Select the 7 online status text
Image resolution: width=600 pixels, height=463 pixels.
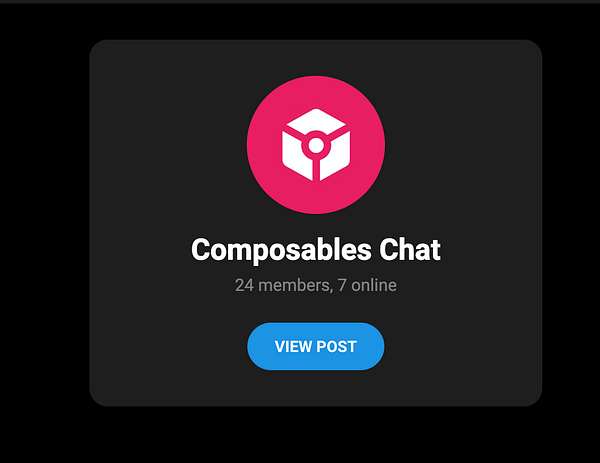click(x=367, y=285)
